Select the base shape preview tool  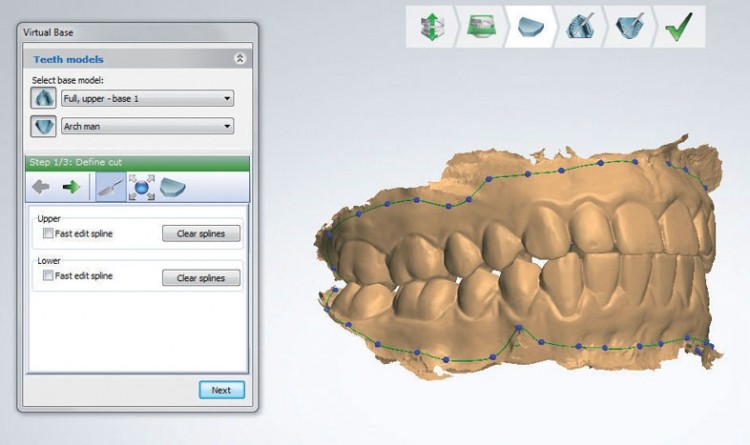172,187
